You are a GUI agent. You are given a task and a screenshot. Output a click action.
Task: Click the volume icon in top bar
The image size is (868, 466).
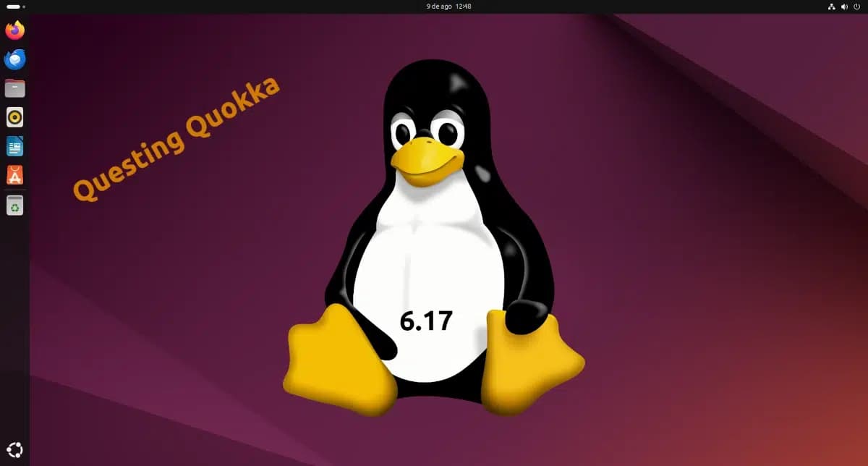point(844,6)
